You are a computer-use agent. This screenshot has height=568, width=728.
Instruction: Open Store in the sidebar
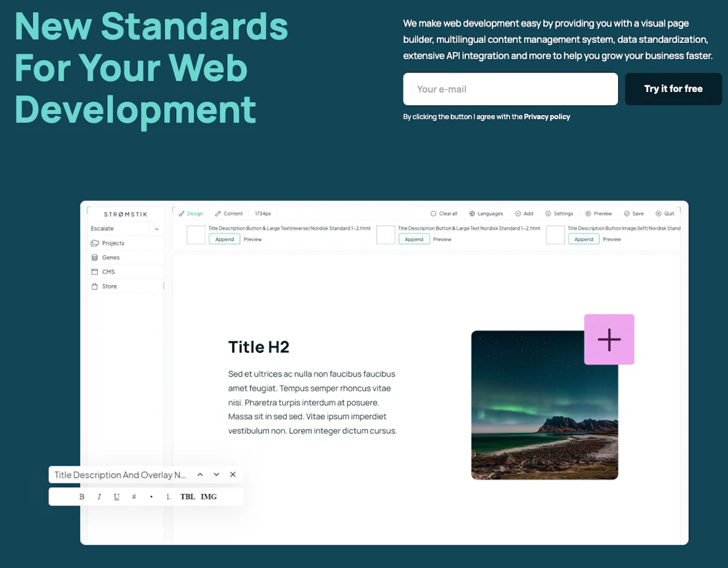tap(126, 287)
